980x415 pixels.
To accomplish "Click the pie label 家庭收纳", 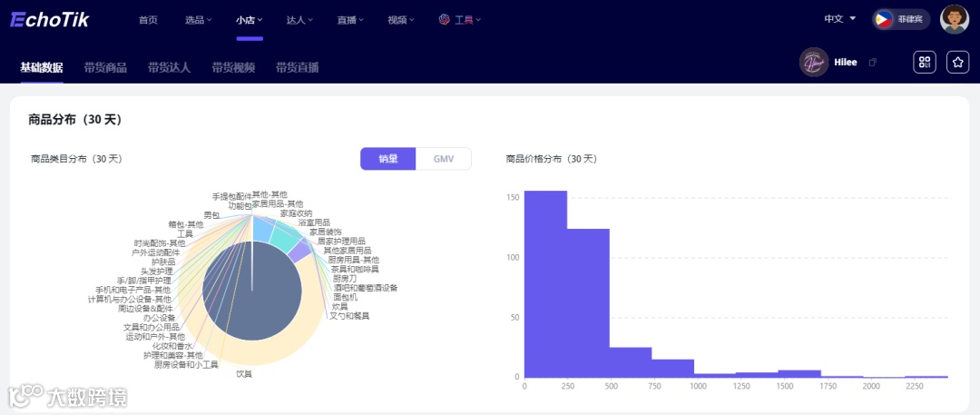I will click(296, 212).
